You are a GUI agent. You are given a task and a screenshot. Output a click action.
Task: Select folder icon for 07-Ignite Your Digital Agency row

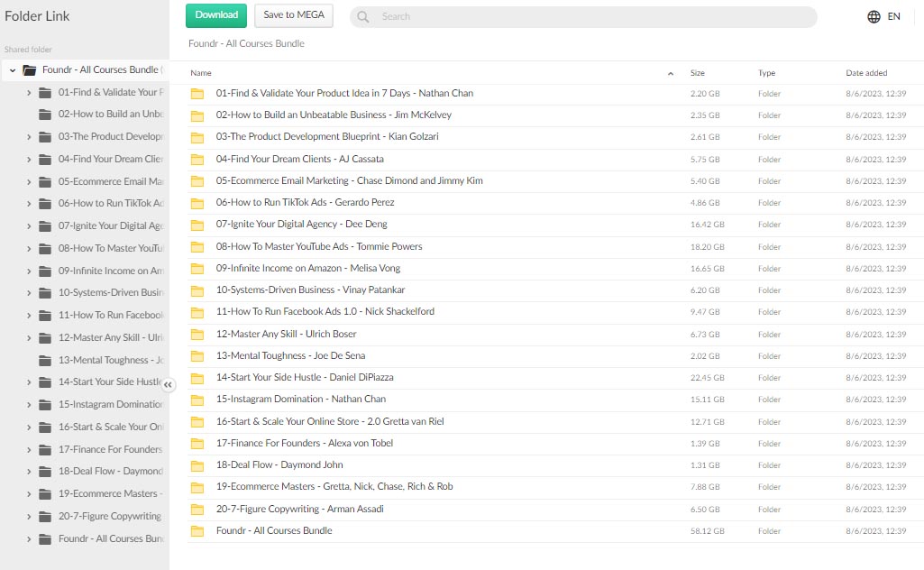[197, 225]
